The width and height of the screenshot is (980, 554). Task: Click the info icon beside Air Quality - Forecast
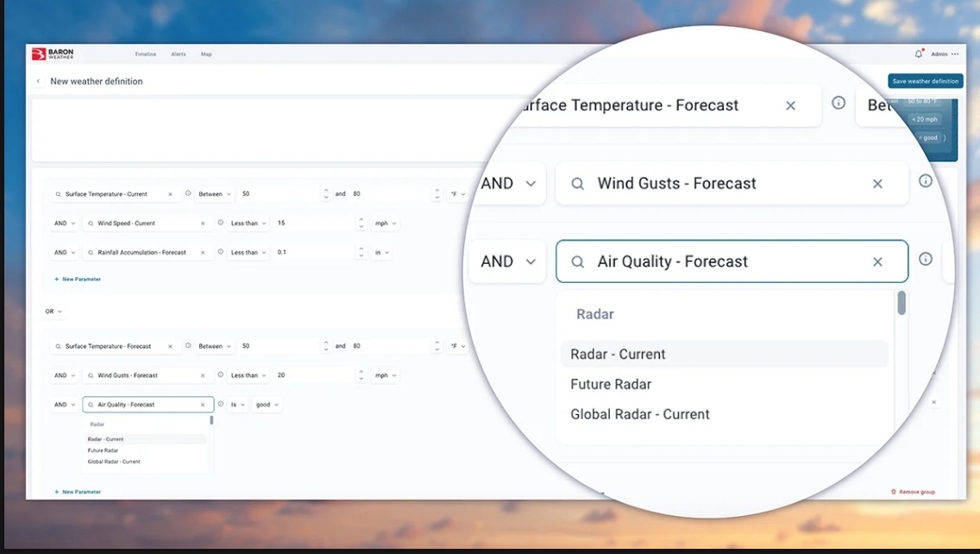pyautogui.click(x=926, y=258)
